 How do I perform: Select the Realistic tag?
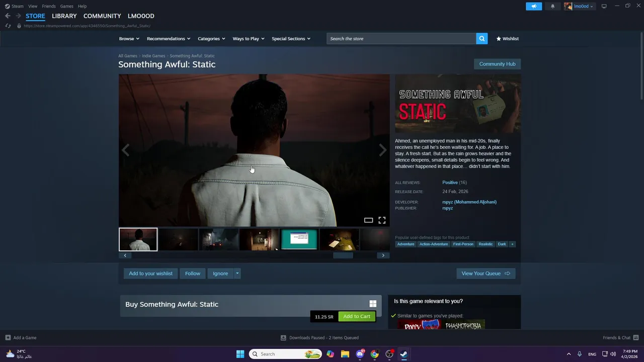pos(486,244)
